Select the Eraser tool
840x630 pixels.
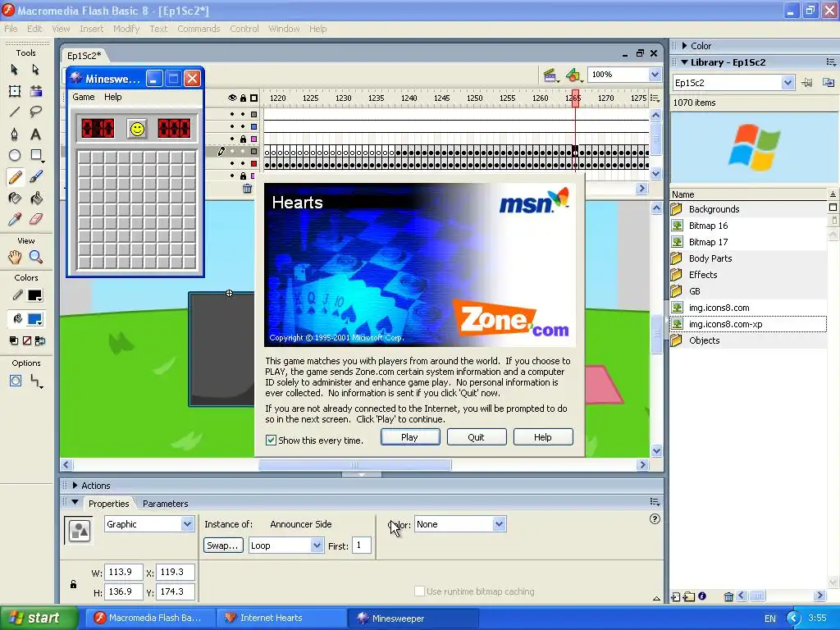point(36,219)
